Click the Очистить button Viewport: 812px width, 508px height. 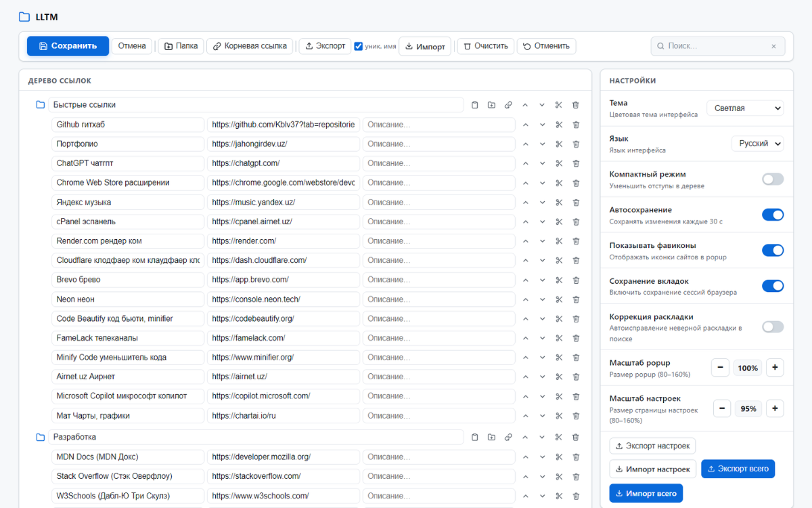(486, 46)
